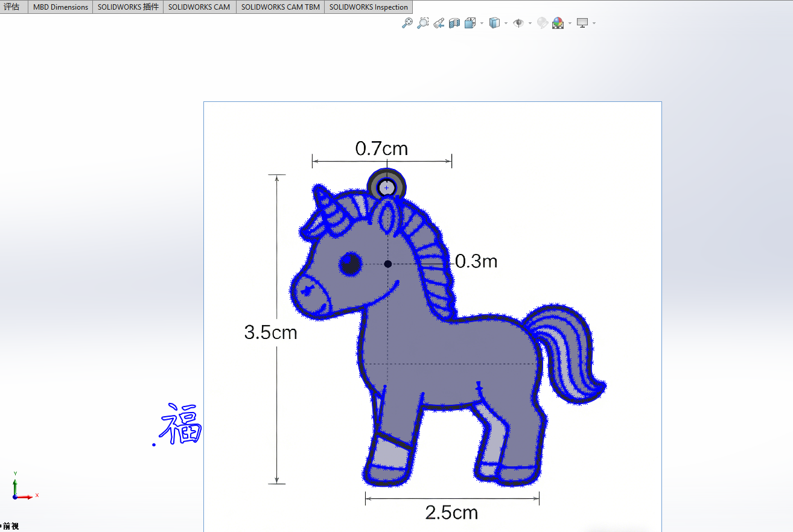The image size is (793, 532).
Task: Click the Zoom to Fit icon
Action: pos(407,23)
